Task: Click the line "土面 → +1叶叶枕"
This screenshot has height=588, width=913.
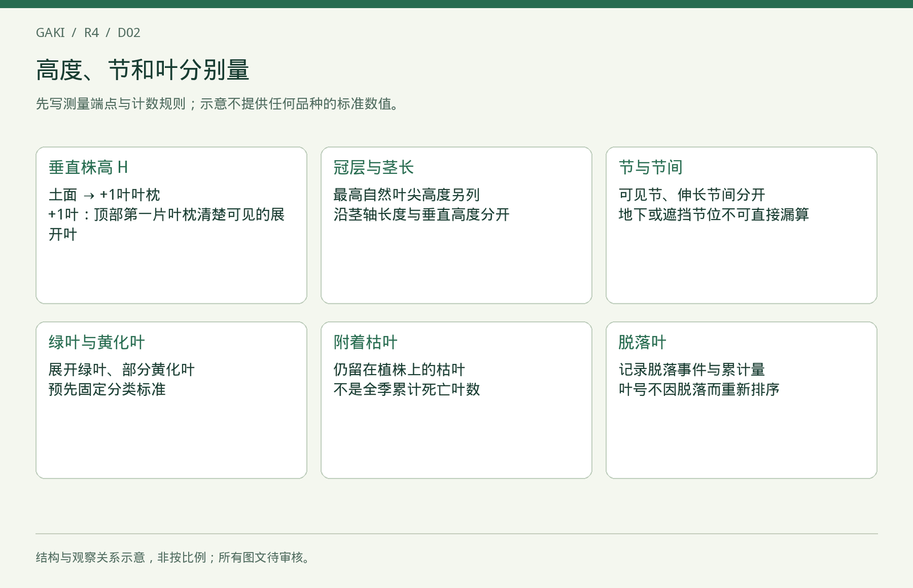Action: point(104,194)
